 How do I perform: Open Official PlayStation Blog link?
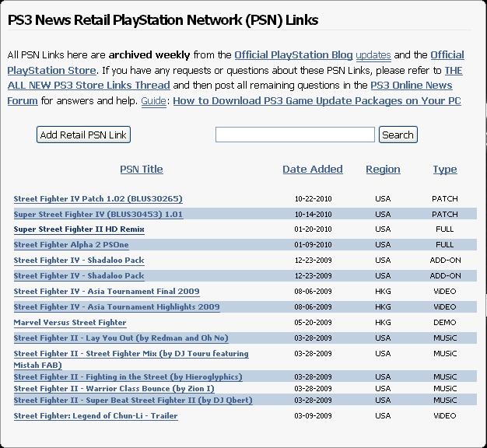(293, 55)
